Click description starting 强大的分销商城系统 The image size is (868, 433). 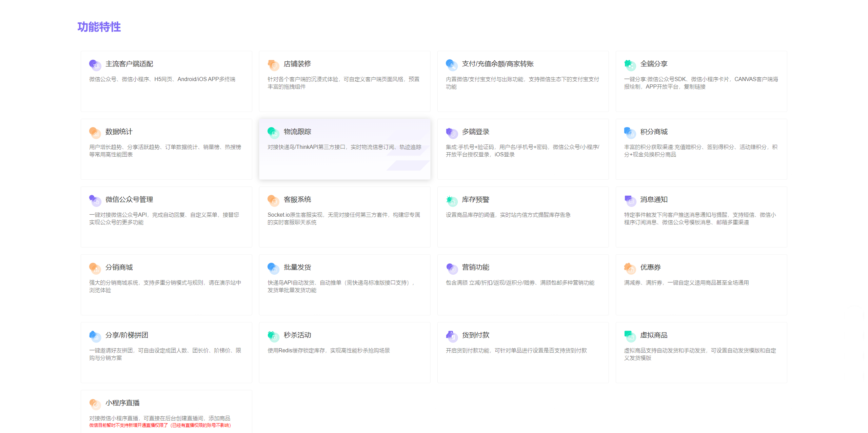click(165, 286)
